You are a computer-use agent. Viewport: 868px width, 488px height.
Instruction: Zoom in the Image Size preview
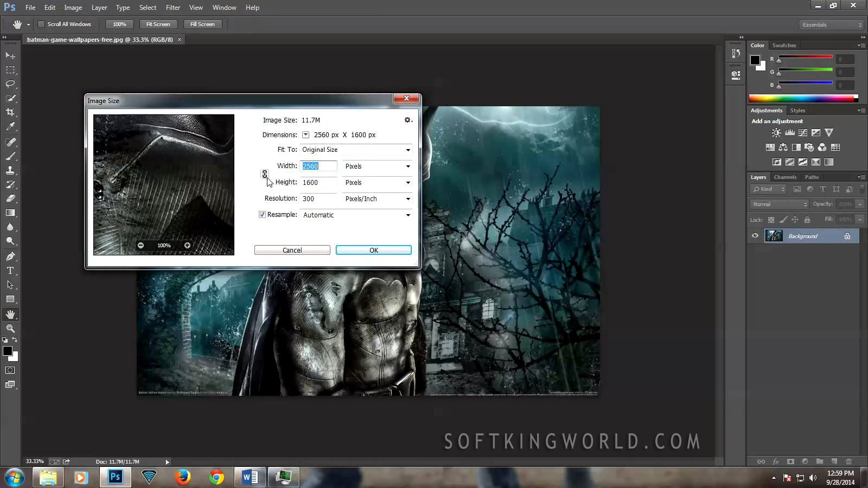[x=187, y=246]
